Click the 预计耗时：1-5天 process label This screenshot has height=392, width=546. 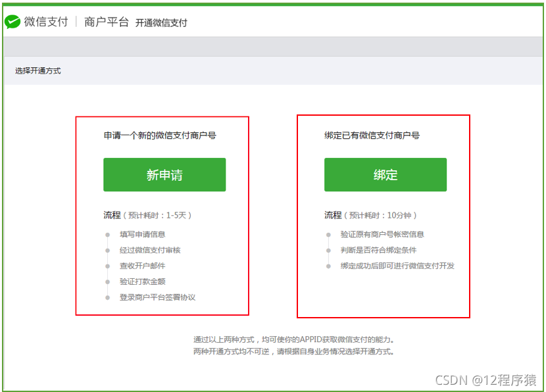tap(157, 215)
